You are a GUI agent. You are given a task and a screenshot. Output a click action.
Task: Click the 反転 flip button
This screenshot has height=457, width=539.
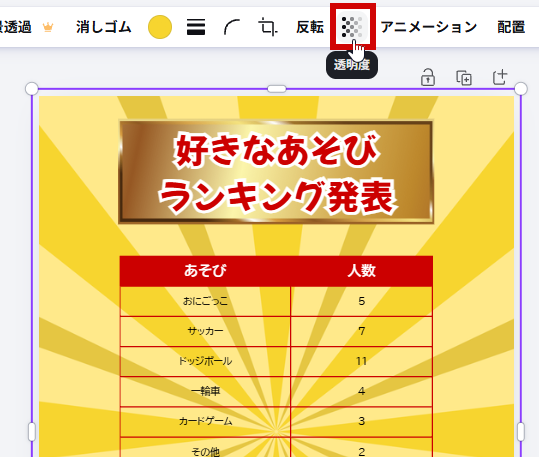click(310, 27)
